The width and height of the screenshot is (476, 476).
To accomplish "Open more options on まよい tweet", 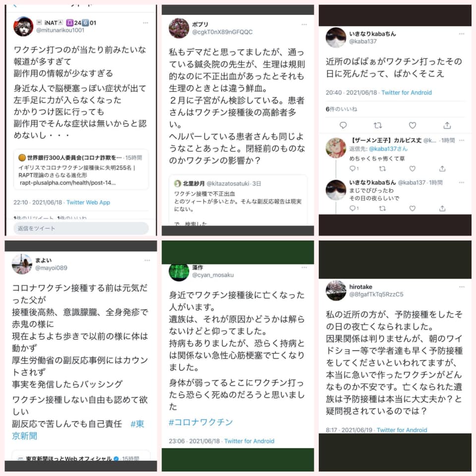I will (x=147, y=260).
